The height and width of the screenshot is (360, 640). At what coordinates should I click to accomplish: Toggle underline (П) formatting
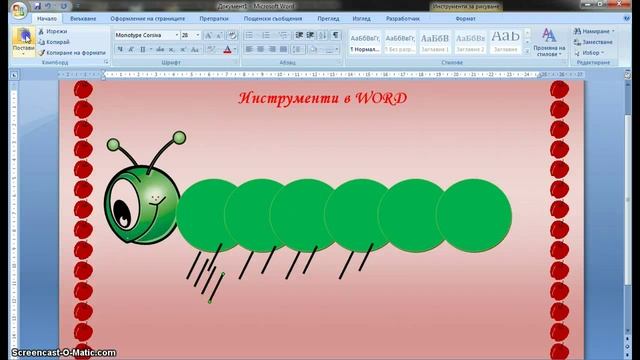pyautogui.click(x=142, y=49)
